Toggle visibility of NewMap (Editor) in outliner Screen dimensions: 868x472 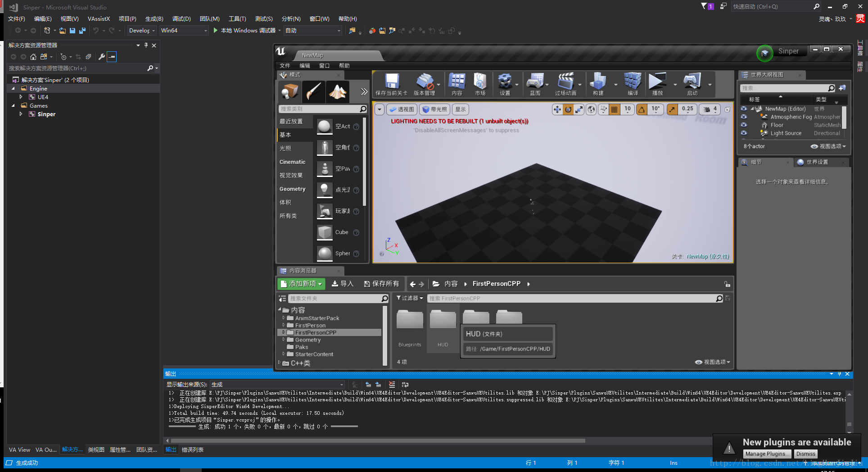tap(744, 109)
